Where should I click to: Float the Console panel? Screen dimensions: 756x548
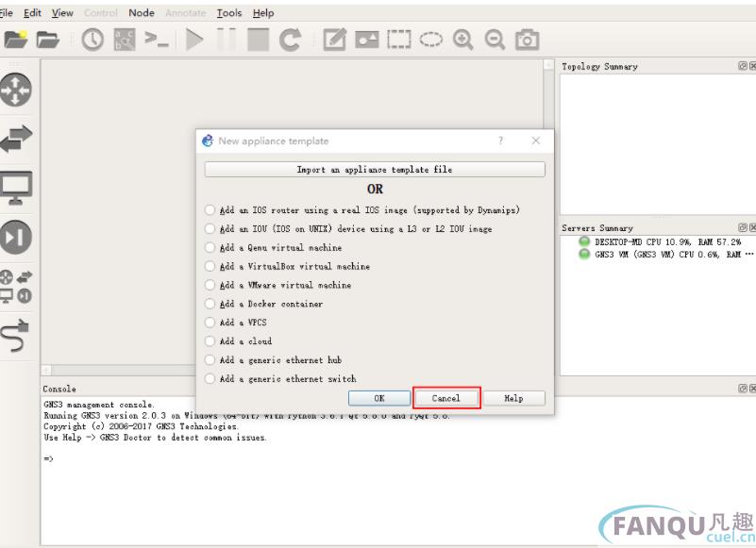pos(743,389)
